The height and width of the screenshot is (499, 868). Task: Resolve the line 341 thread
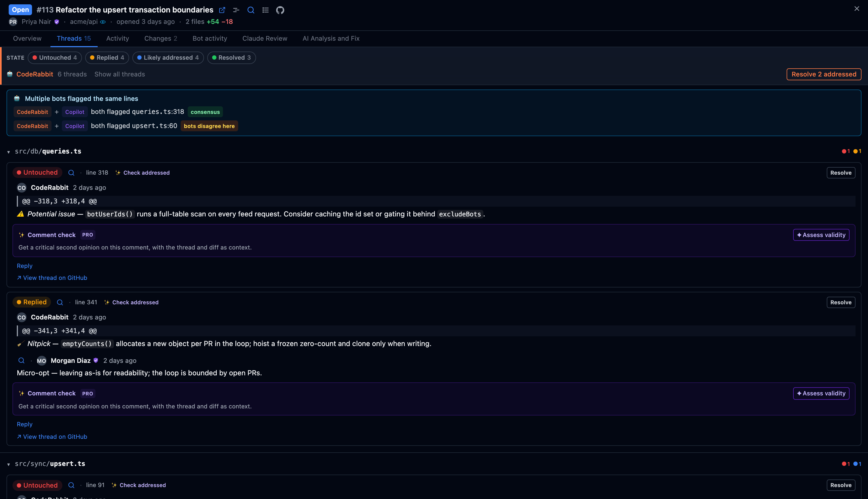coord(841,302)
